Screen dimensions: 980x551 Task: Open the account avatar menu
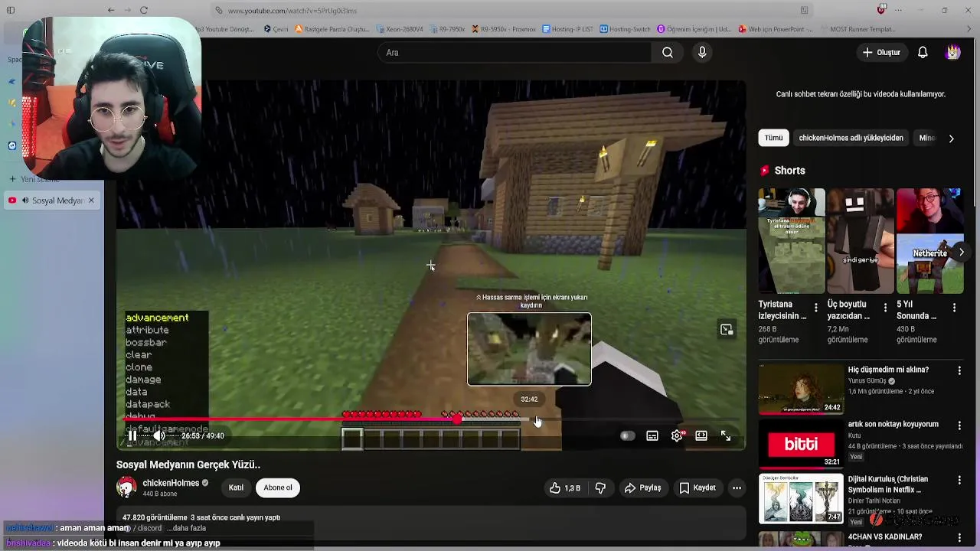point(953,52)
